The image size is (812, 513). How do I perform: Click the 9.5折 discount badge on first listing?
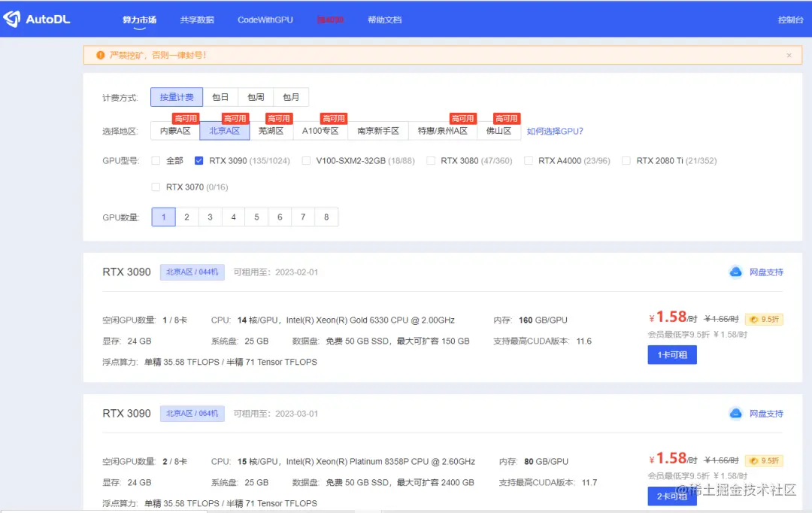[764, 319]
